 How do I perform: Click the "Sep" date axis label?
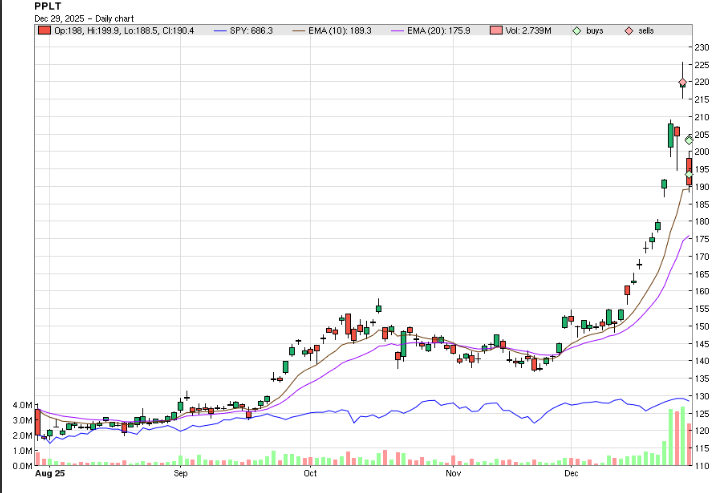[x=181, y=474]
